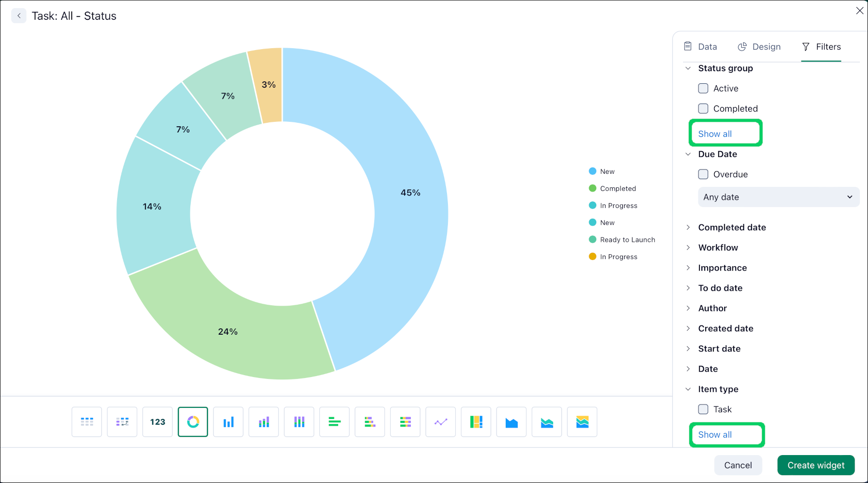Screen dimensions: 868x483
Task: Select the horizontal bar chart type
Action: [x=334, y=422]
